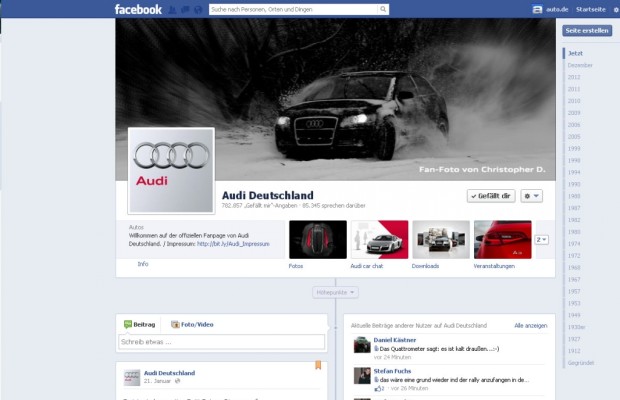
Task: Jump to 2011 in timeline
Action: point(574,89)
